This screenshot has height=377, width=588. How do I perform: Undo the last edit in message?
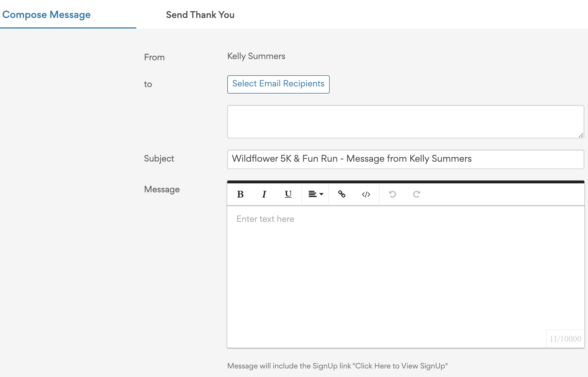392,194
